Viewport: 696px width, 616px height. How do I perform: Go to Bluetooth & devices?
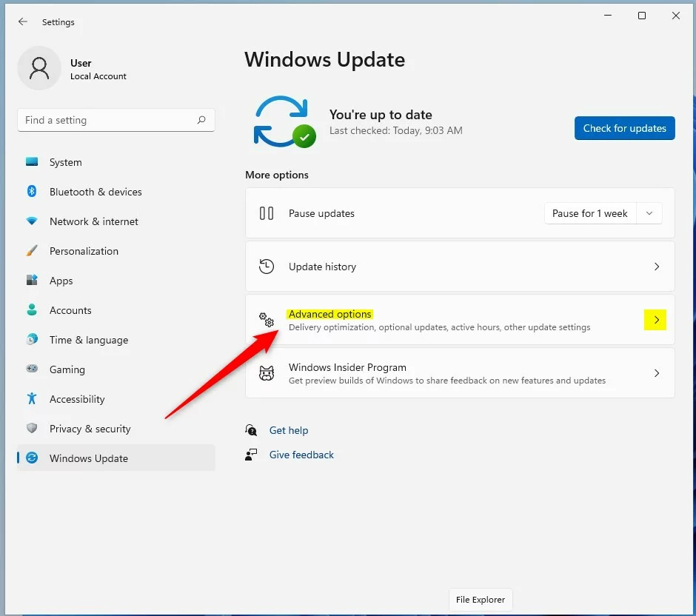point(116,192)
